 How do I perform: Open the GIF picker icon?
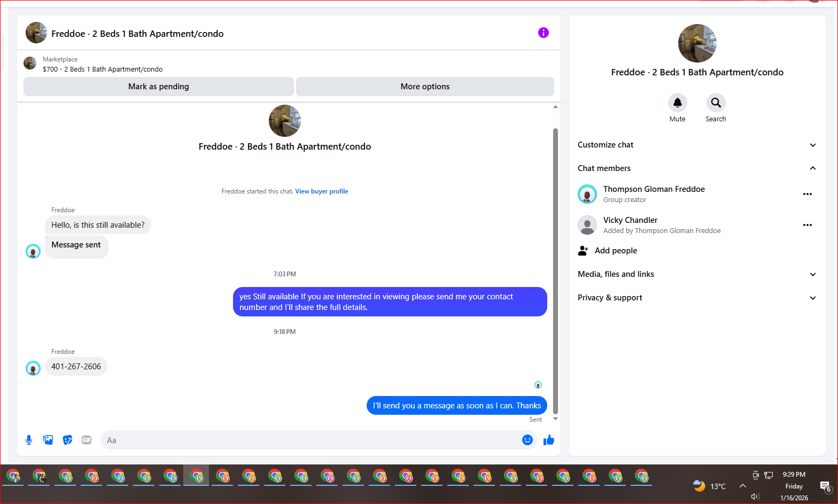click(x=87, y=440)
